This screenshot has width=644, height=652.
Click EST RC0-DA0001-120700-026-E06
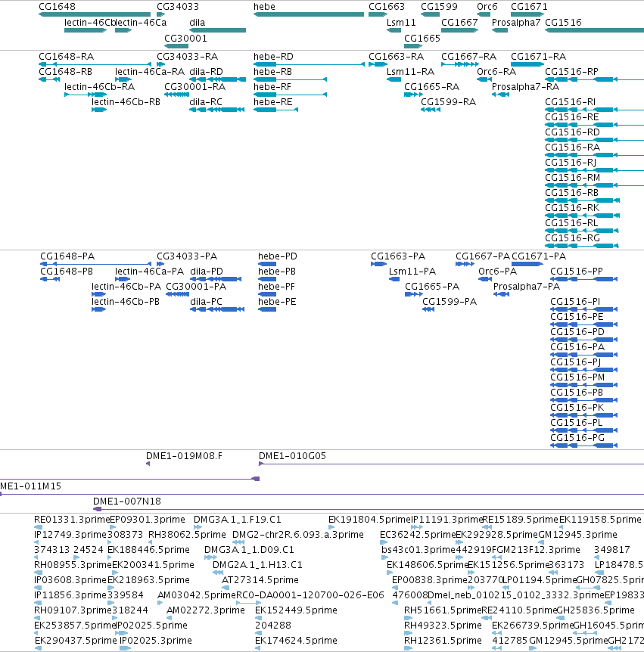(x=248, y=603)
